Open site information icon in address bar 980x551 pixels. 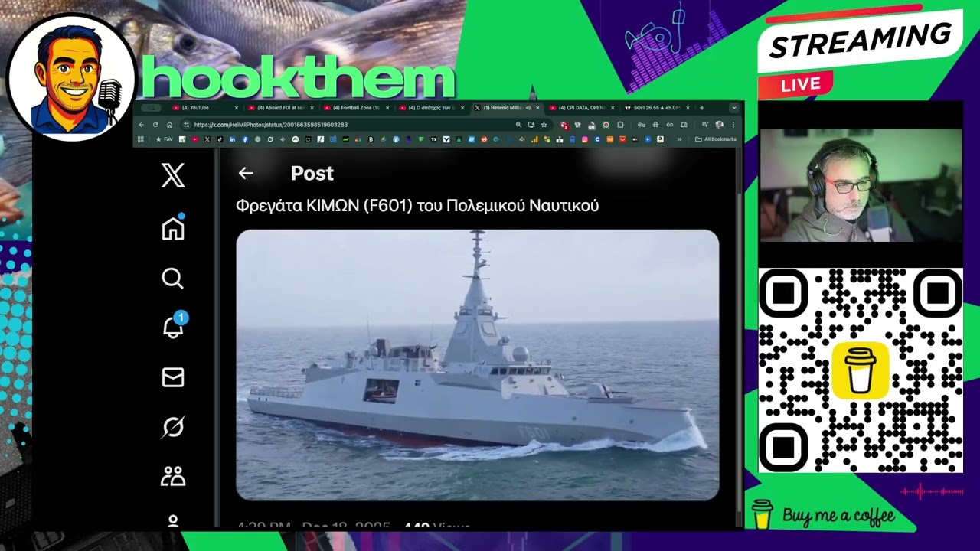pos(186,125)
